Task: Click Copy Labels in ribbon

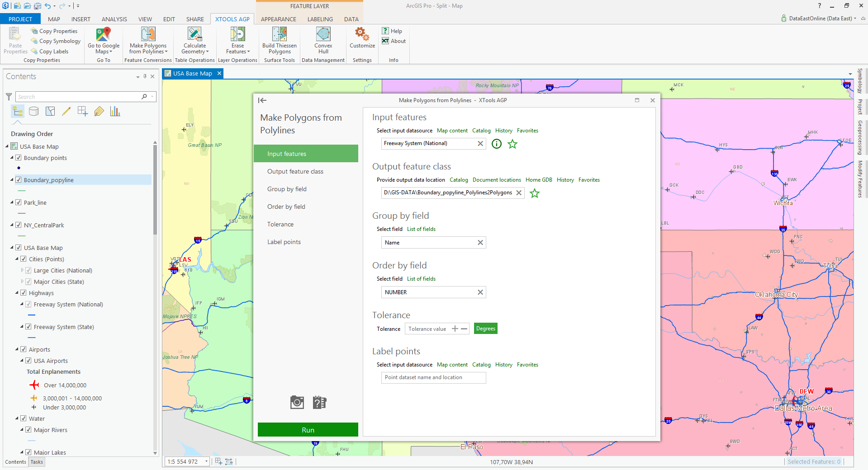Action: [50, 52]
